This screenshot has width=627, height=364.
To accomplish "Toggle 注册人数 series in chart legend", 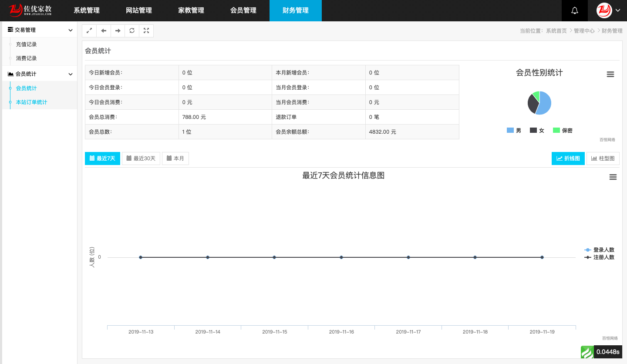I will click(600, 257).
